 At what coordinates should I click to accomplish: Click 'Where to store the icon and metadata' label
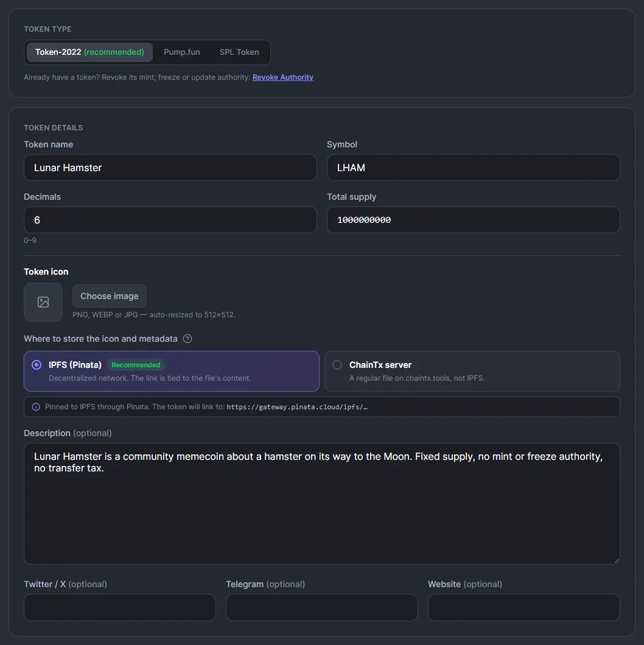click(x=100, y=339)
